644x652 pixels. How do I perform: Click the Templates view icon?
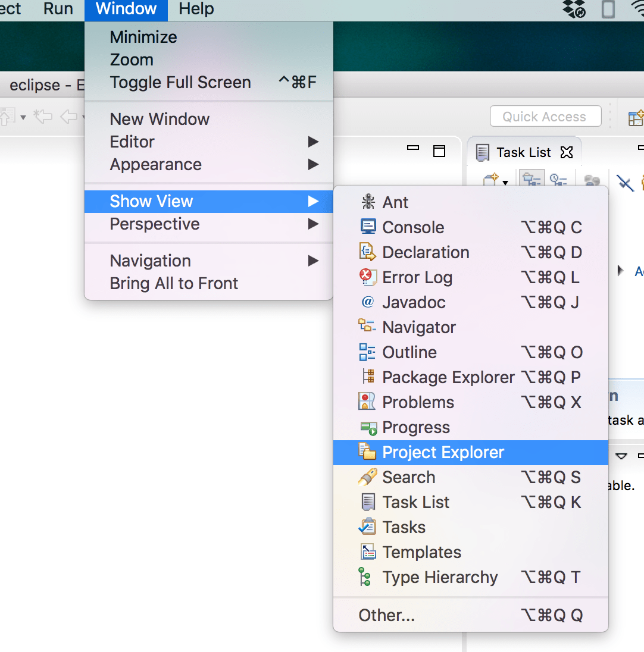point(368,552)
